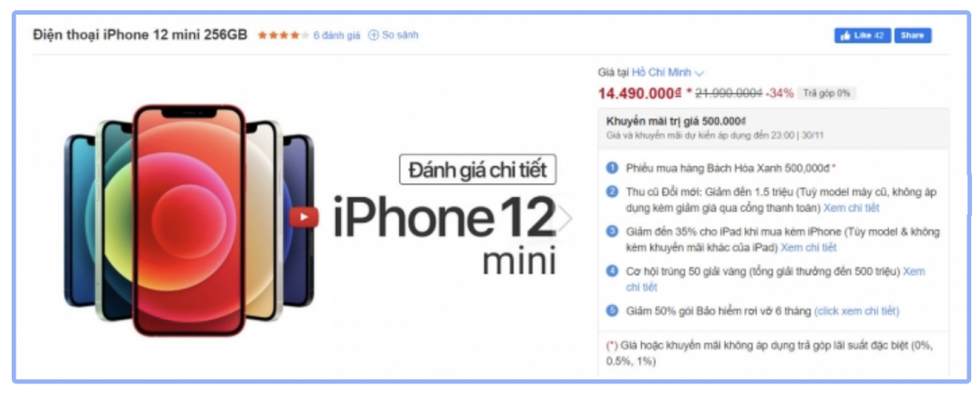This screenshot has width=980, height=394.
Task: Expand the Hồ Chí Minh location dropdown
Action: click(667, 73)
